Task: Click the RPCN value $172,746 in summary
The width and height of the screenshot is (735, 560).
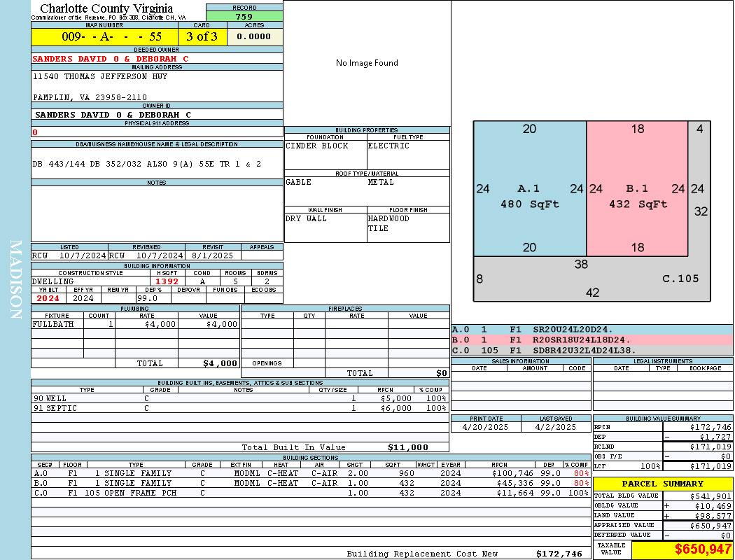Action: click(x=710, y=427)
